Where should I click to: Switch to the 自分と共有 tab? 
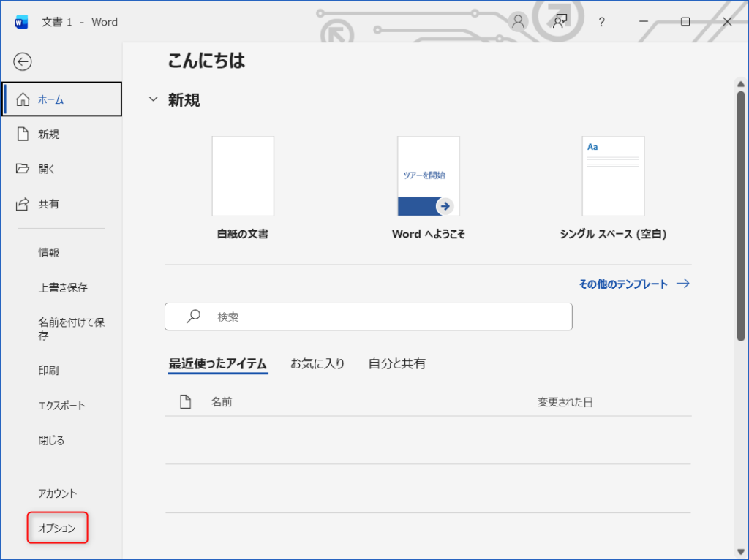[x=397, y=363]
